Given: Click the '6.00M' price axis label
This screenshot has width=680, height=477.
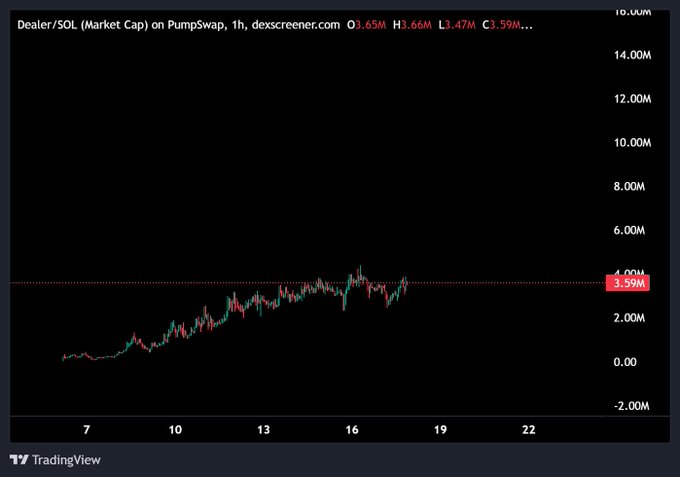Looking at the screenshot, I should (x=629, y=230).
